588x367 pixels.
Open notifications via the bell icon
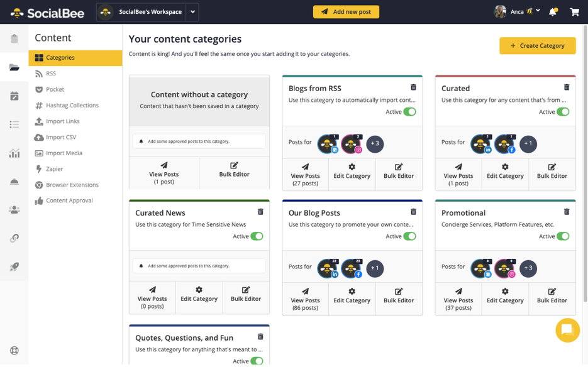[552, 11]
